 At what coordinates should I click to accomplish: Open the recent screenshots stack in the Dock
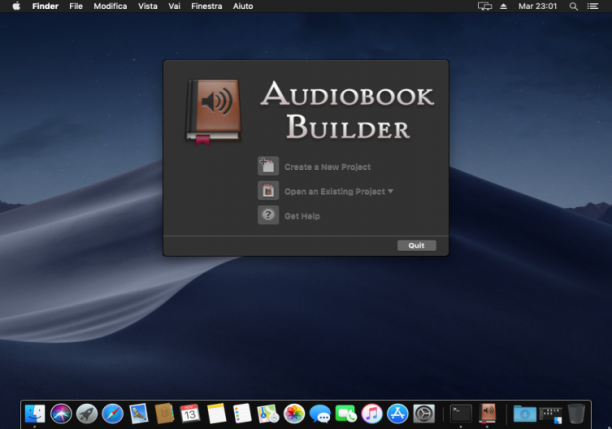(x=550, y=415)
